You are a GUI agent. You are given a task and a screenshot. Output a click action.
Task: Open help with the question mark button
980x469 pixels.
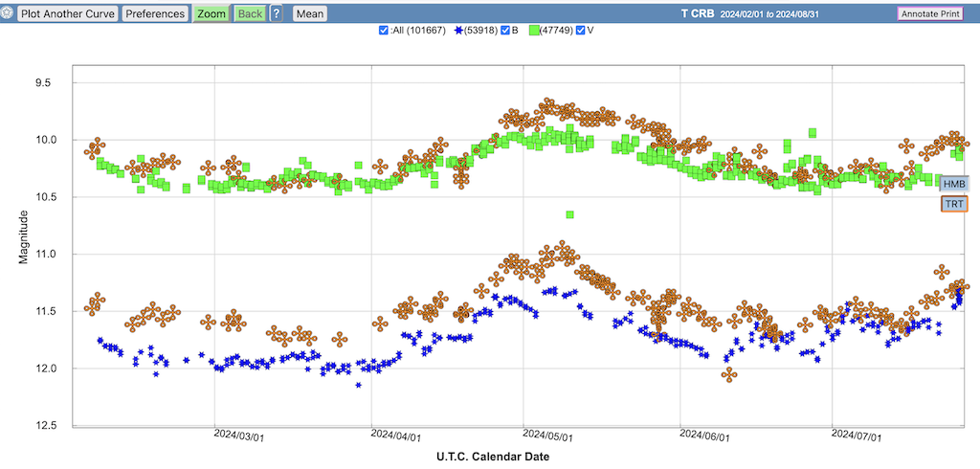point(277,14)
